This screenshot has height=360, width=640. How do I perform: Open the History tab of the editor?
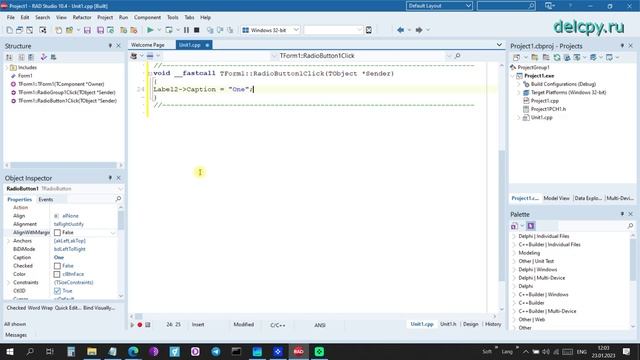point(493,324)
